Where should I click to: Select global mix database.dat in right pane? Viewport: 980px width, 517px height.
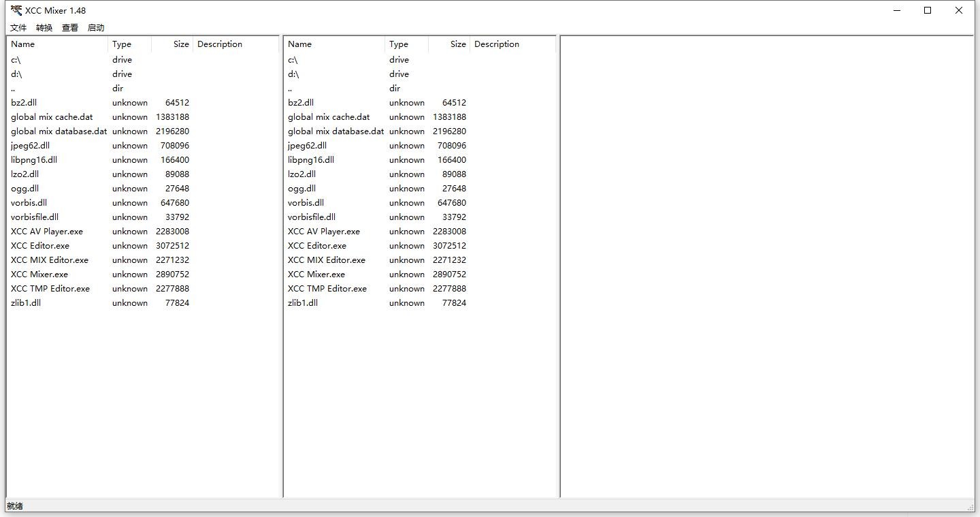point(336,131)
